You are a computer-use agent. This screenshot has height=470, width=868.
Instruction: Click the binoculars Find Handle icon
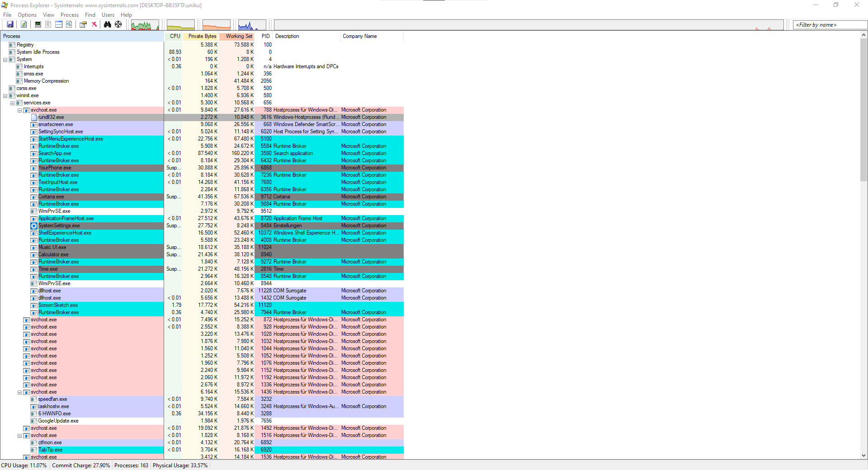click(x=108, y=24)
